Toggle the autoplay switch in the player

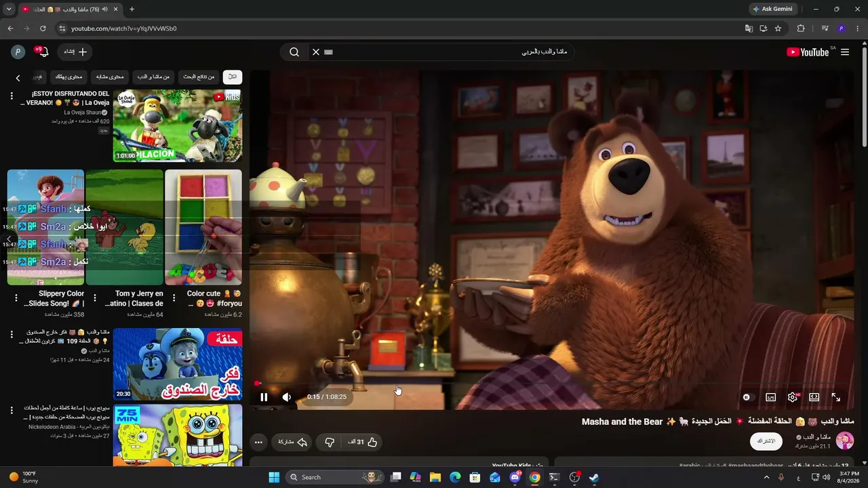[x=747, y=397]
